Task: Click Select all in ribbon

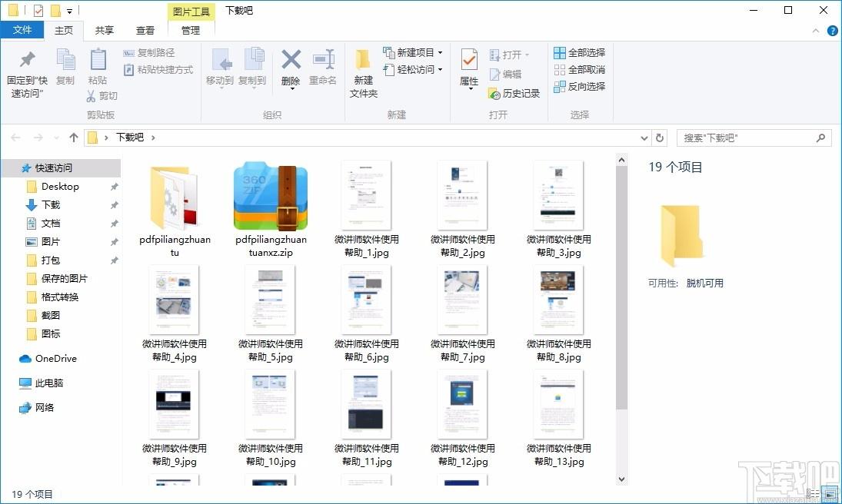Action: pos(580,52)
